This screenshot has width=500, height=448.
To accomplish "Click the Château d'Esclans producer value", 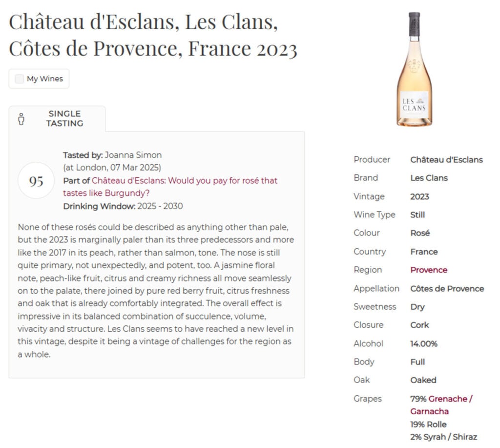I will [x=446, y=160].
